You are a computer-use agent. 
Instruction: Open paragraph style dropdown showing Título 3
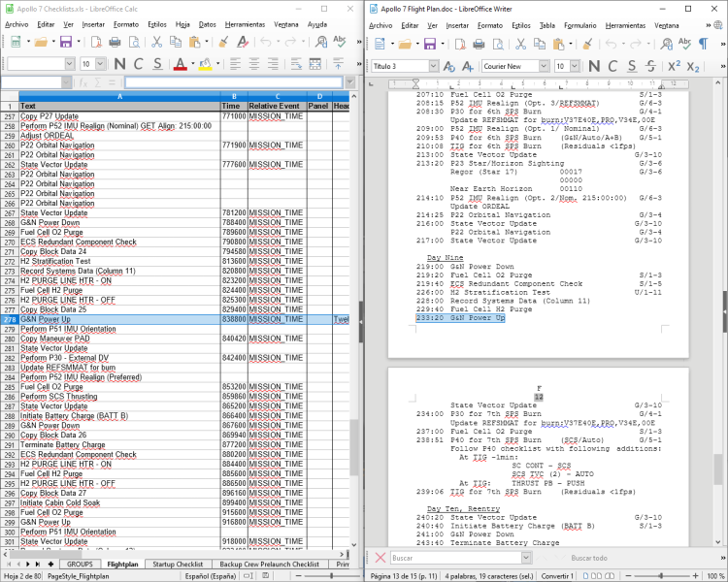tap(433, 66)
